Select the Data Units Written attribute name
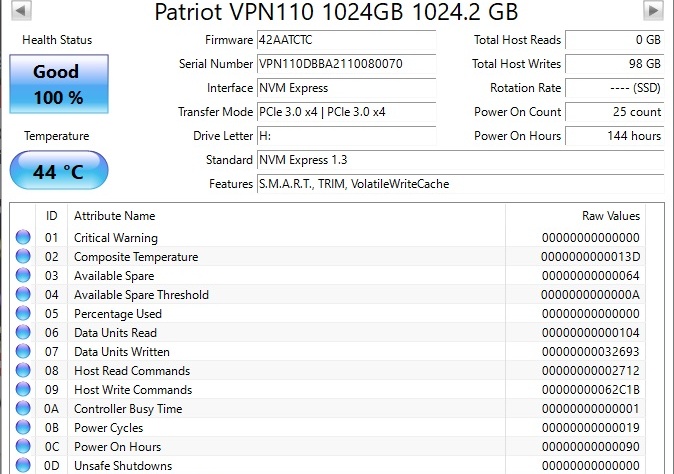This screenshot has height=474, width=674. point(122,352)
